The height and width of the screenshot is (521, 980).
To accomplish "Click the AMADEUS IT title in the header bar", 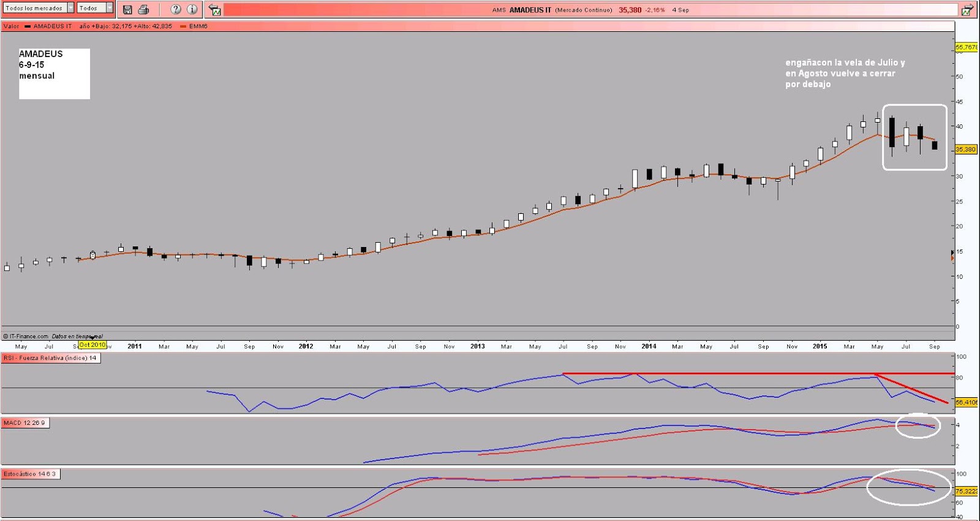I will (x=530, y=10).
